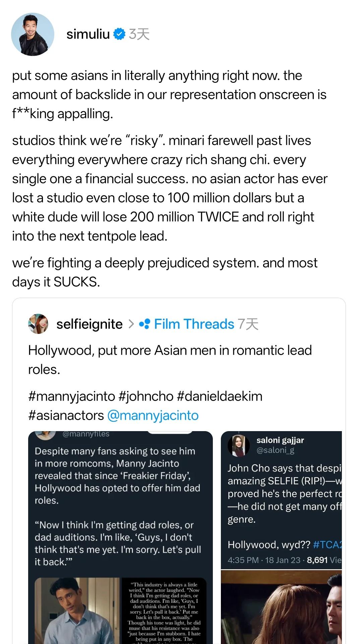Open the #TCA hashtag in tweet
Image resolution: width=362 pixels, height=644 pixels.
coord(327,544)
